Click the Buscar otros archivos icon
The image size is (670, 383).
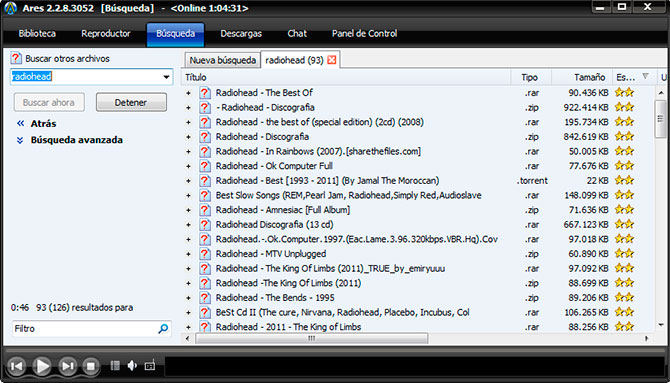point(16,58)
